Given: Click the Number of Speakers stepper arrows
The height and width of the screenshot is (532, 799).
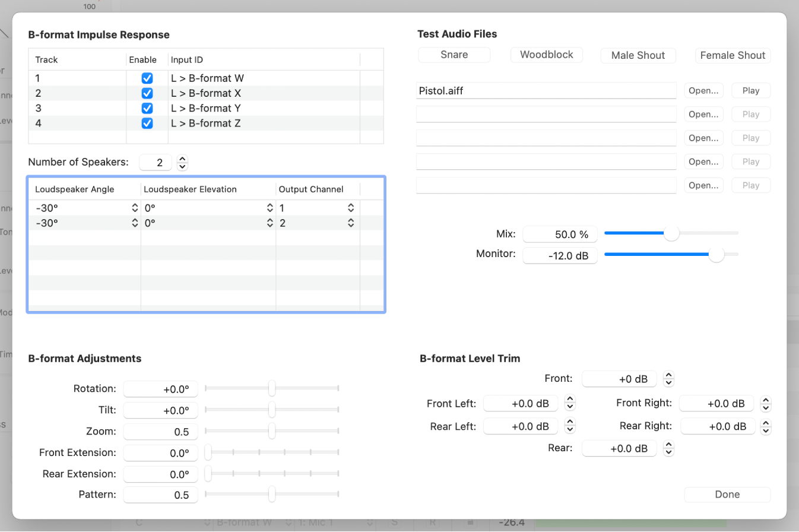Looking at the screenshot, I should [183, 162].
